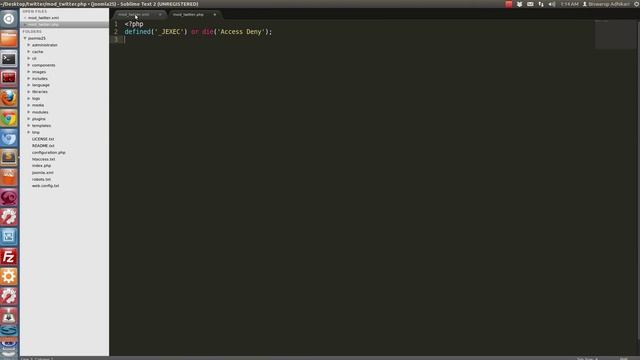Open the network indicator in top panel
Screen dimensions: 640x360
click(541, 4)
